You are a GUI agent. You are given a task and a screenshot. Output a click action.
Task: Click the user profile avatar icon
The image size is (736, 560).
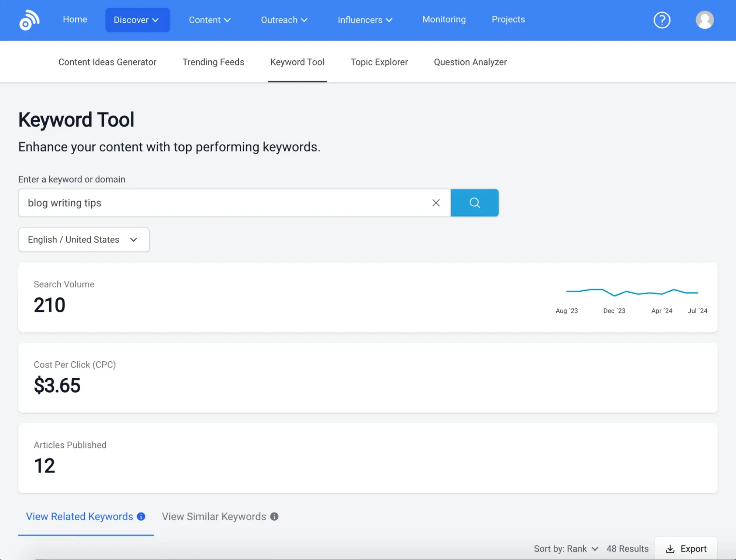[704, 20]
